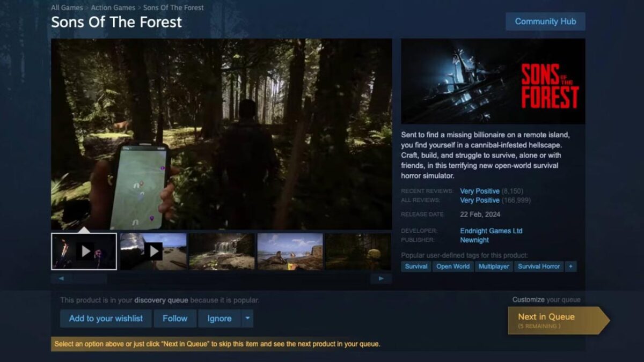Click Add to your wishlist

(x=106, y=319)
